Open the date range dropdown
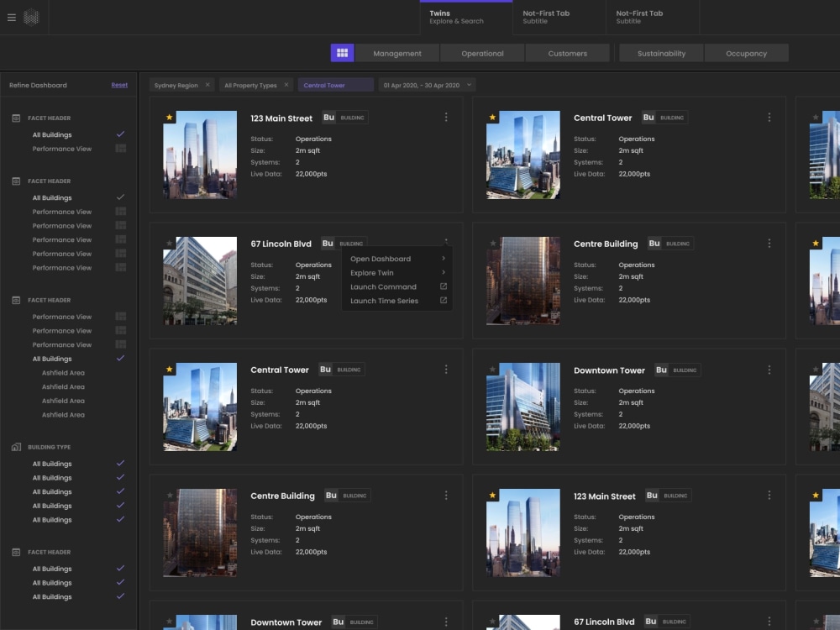The image size is (840, 630). [427, 85]
